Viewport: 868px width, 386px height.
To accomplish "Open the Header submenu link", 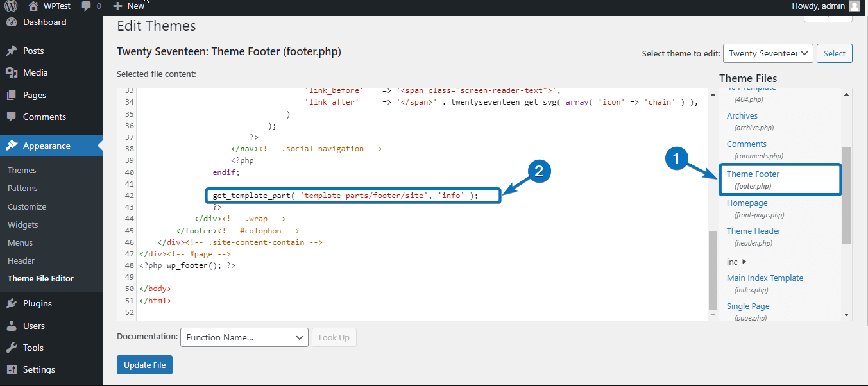I will click(x=21, y=260).
